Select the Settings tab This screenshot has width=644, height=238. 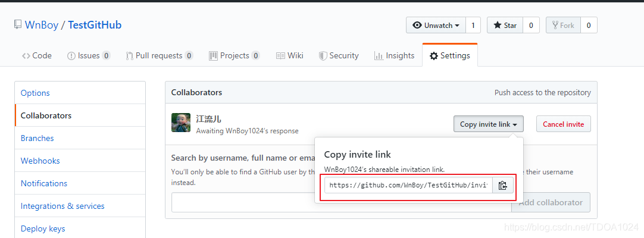click(x=450, y=55)
